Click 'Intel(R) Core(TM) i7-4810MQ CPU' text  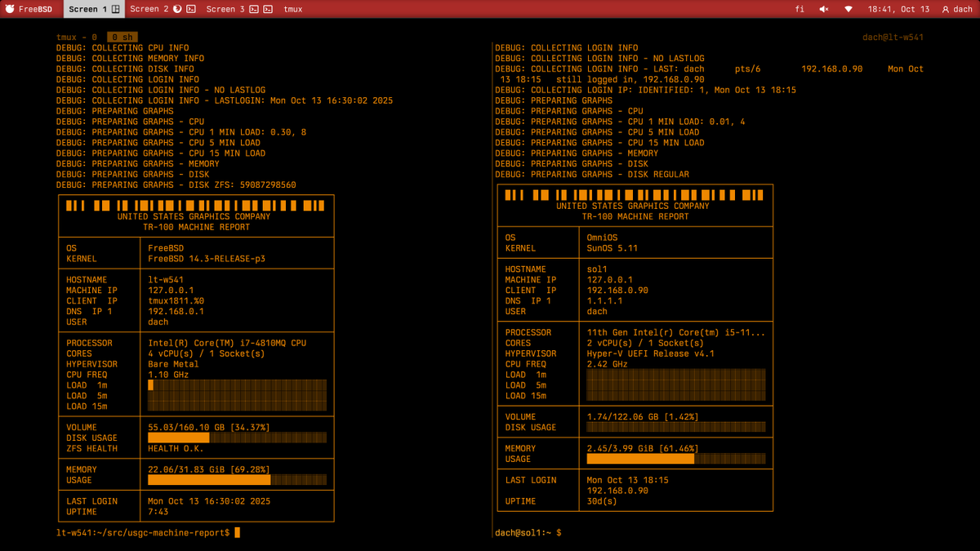pos(227,344)
